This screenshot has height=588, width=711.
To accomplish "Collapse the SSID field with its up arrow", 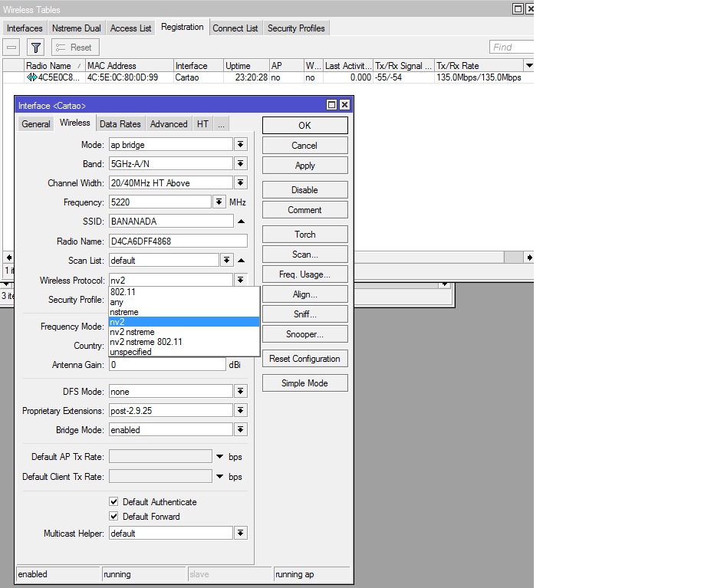I will (x=242, y=222).
